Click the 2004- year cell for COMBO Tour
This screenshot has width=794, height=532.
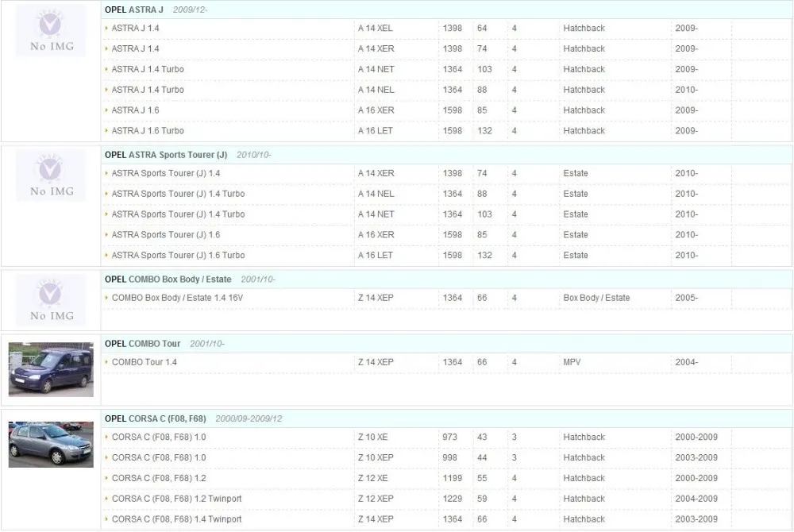(x=686, y=362)
